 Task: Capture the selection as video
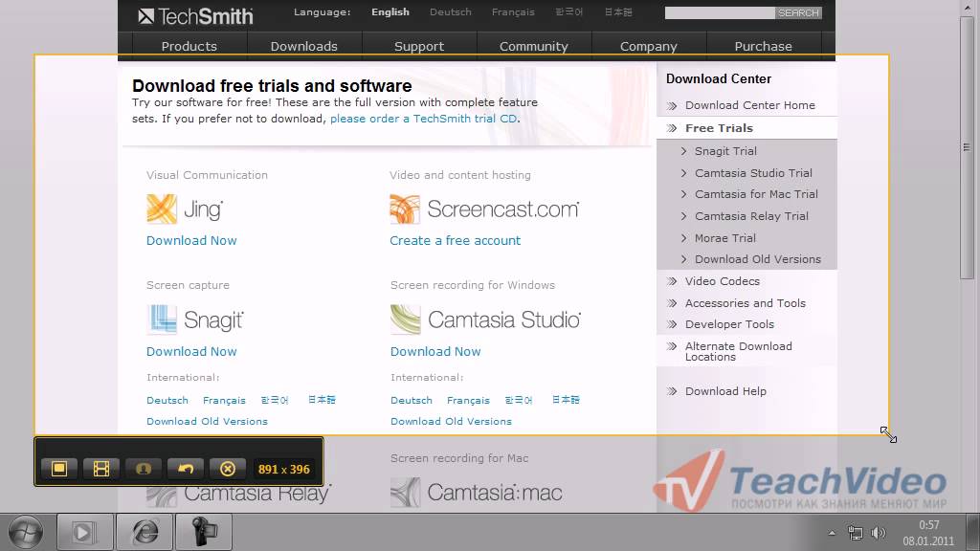tap(101, 469)
